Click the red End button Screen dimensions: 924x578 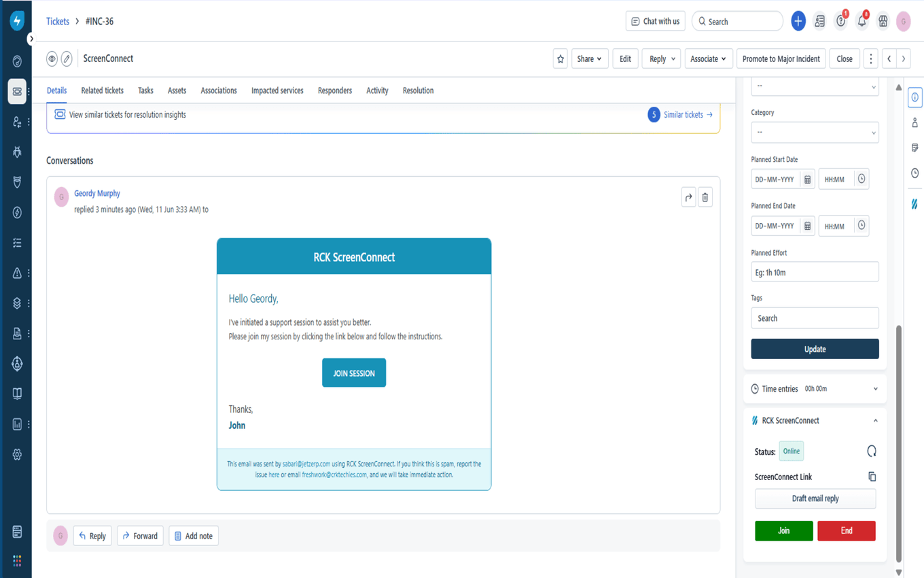[847, 530]
